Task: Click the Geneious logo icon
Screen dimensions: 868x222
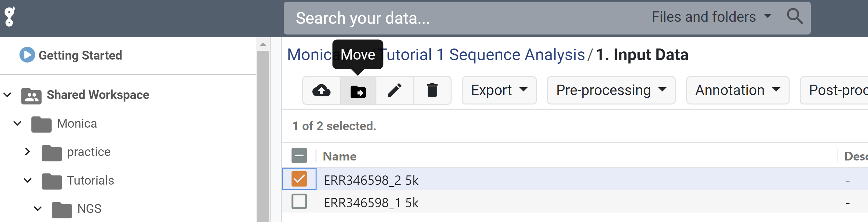Action: point(9,17)
